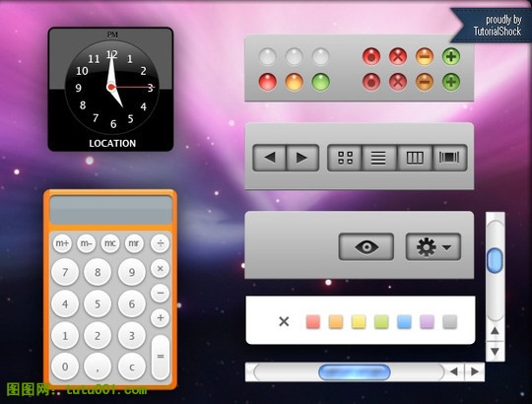
Task: Click the calculator equals key
Action: pyautogui.click(x=161, y=357)
